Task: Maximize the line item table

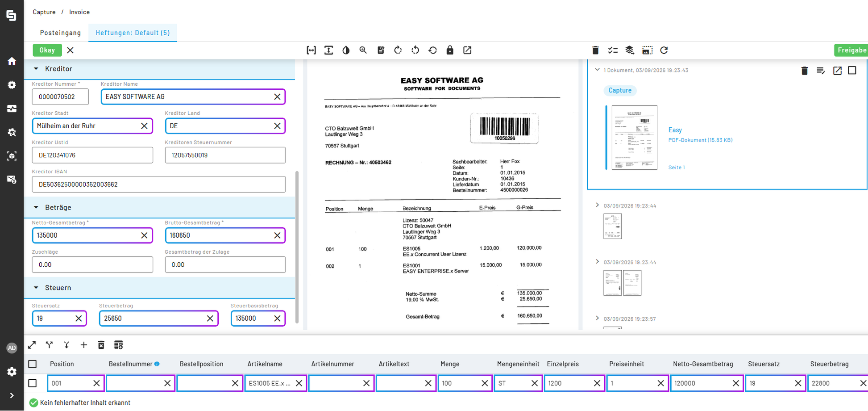Action: 32,345
